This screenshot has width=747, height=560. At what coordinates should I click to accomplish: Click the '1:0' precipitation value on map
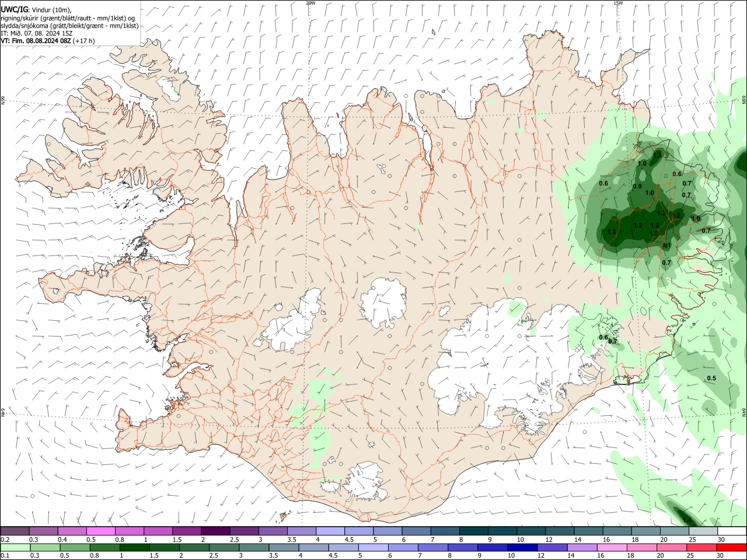point(650,193)
